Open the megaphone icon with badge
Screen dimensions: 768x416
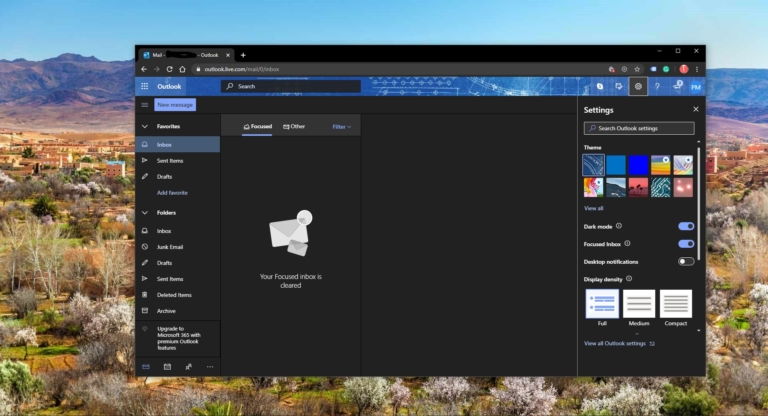(677, 86)
